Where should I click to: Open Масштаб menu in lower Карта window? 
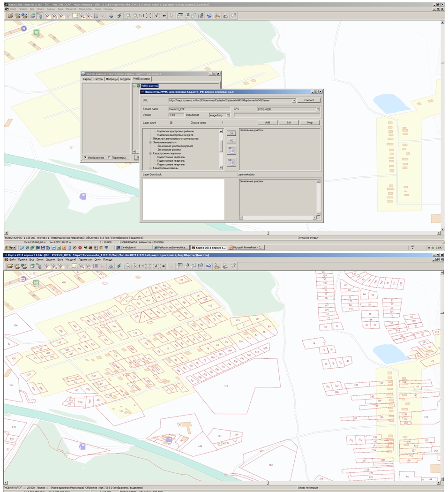71,259
